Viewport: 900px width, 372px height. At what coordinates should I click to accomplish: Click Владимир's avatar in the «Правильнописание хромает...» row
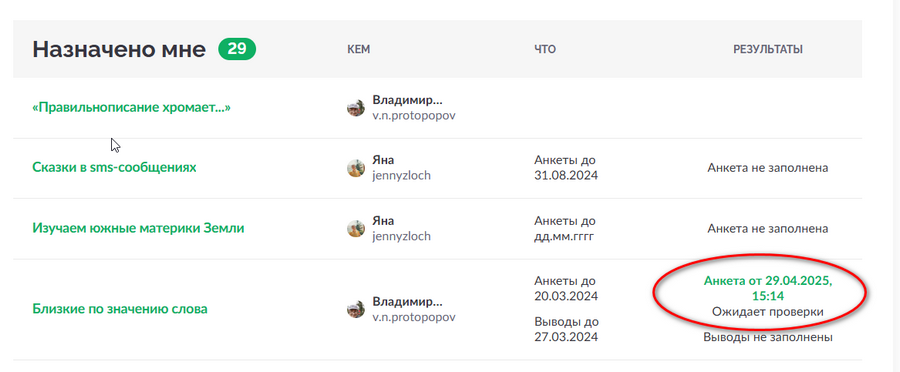coord(356,107)
